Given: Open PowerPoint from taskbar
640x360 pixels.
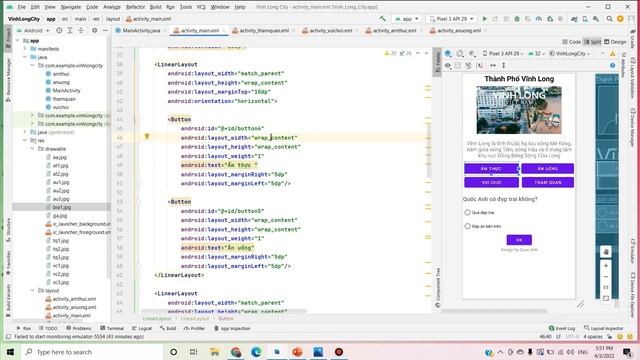Looking at the screenshot, I should 298,352.
